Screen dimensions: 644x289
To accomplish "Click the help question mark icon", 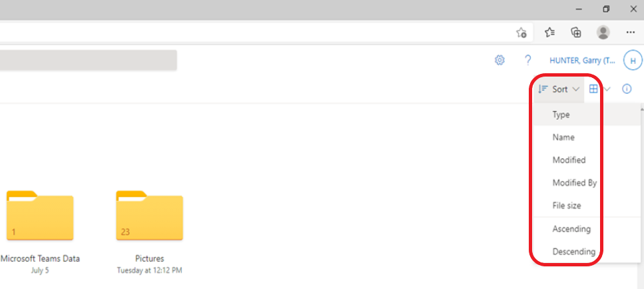I will [528, 61].
